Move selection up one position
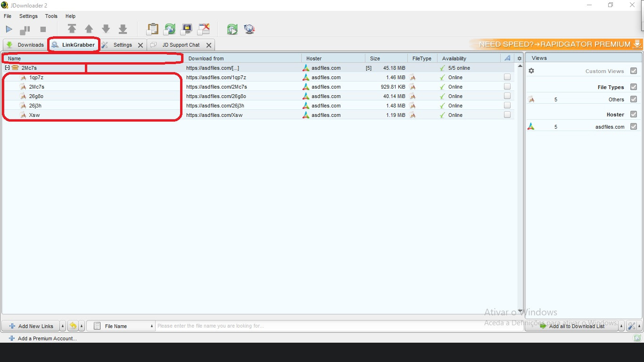The width and height of the screenshot is (644, 362). [x=89, y=29]
